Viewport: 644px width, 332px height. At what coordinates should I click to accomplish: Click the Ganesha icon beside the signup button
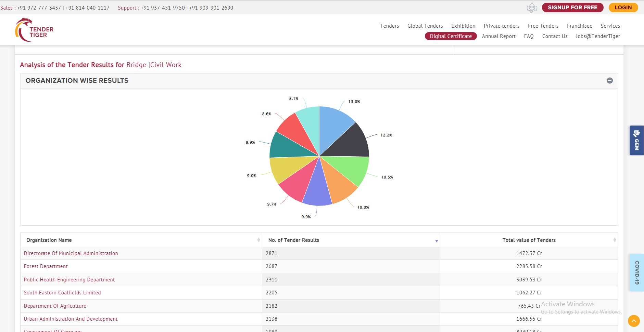[532, 7]
